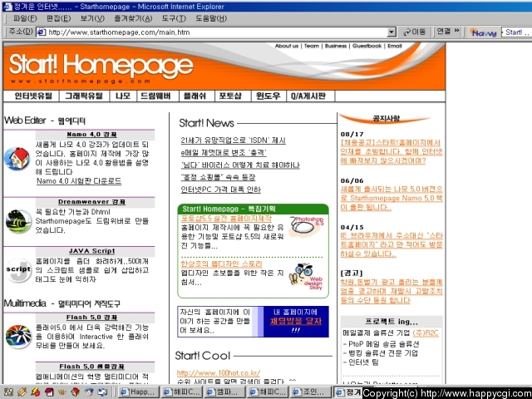Open 한상조의 웹디자인 스토리 link
The image size is (532, 399).
(x=221, y=264)
